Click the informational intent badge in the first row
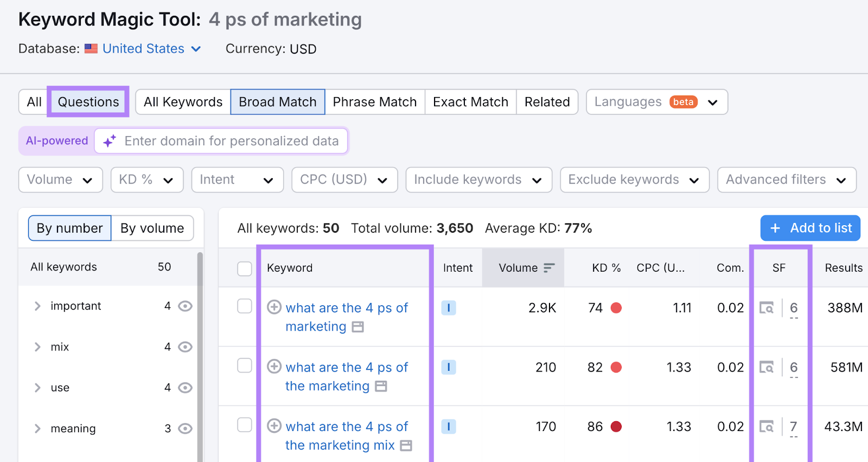868x462 pixels. [x=448, y=308]
